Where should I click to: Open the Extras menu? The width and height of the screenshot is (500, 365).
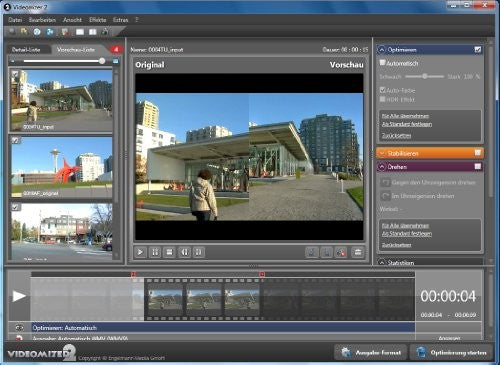[121, 20]
